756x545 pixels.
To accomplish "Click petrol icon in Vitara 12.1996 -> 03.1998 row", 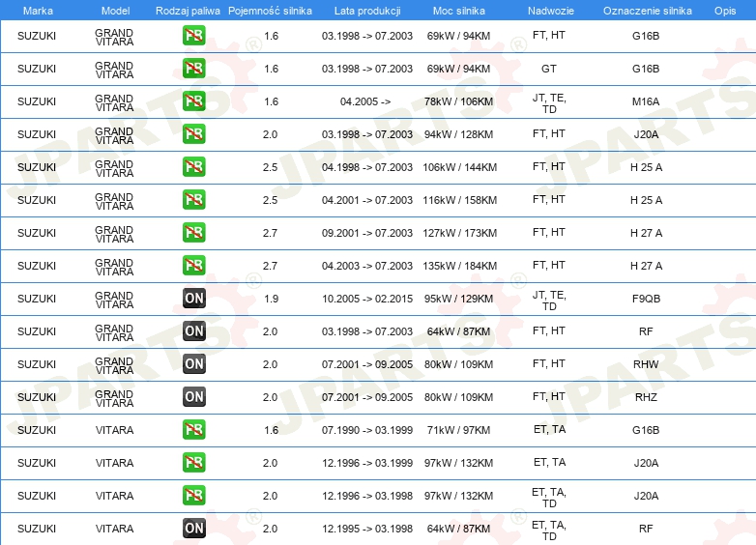I will click(x=193, y=495).
